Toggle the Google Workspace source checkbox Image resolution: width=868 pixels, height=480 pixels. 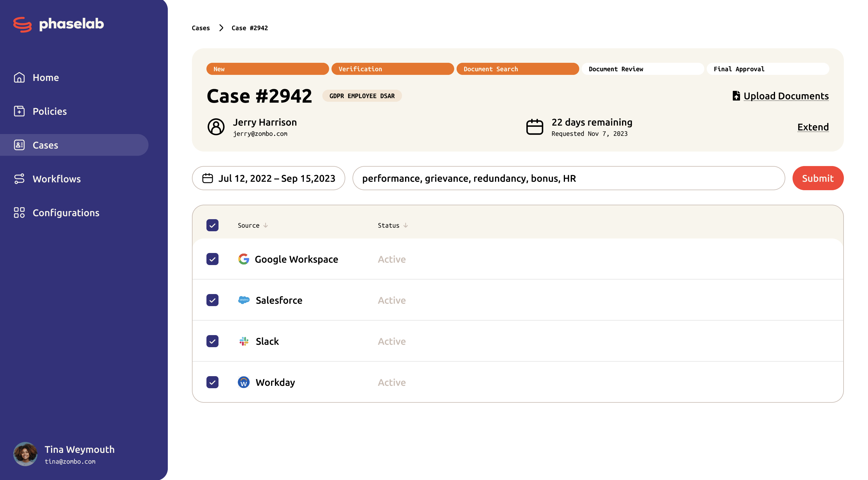(213, 259)
